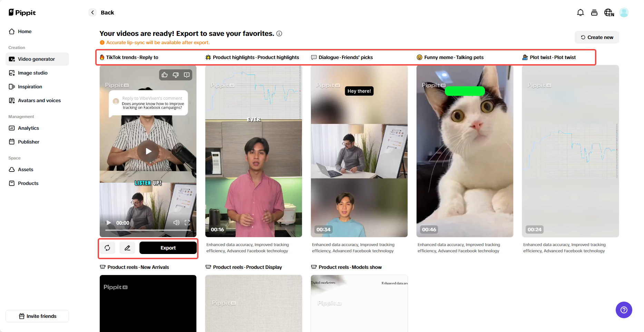Image resolution: width=644 pixels, height=332 pixels.
Task: Open the Image studio tool
Action: click(x=33, y=73)
